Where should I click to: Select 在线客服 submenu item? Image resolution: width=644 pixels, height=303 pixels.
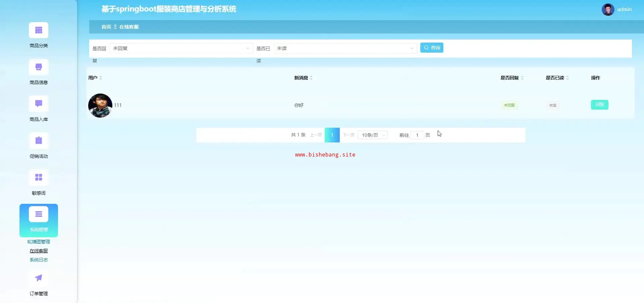pyautogui.click(x=39, y=251)
